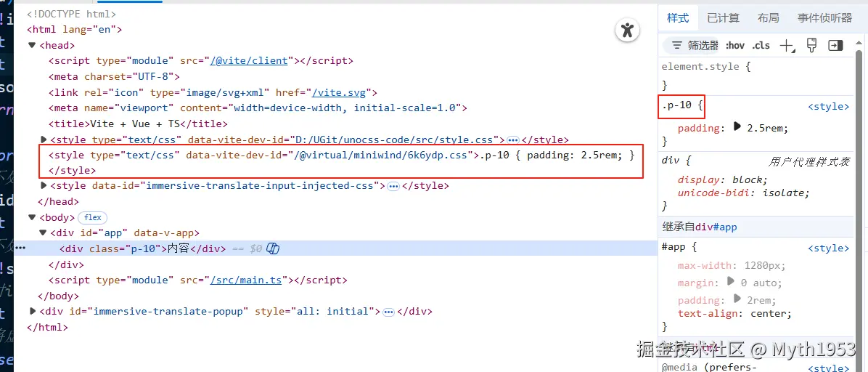
Task: Click the floating accessibility person icon
Action: (x=626, y=30)
